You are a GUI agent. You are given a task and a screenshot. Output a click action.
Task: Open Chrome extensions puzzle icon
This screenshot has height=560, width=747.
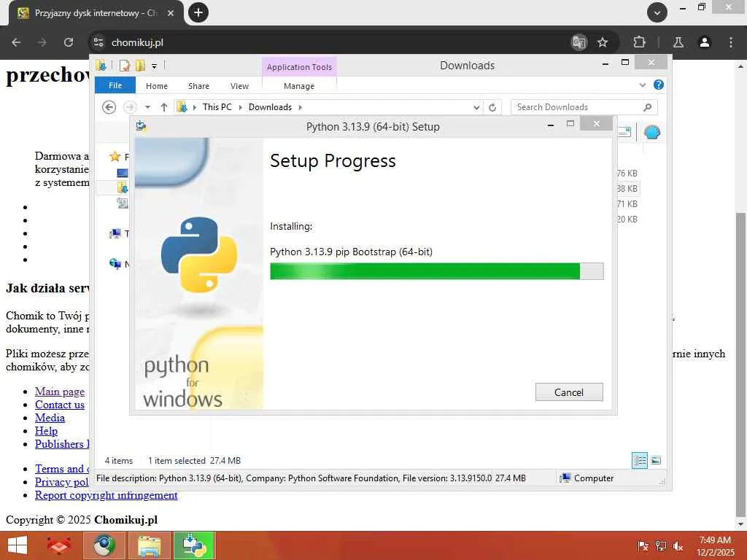639,42
